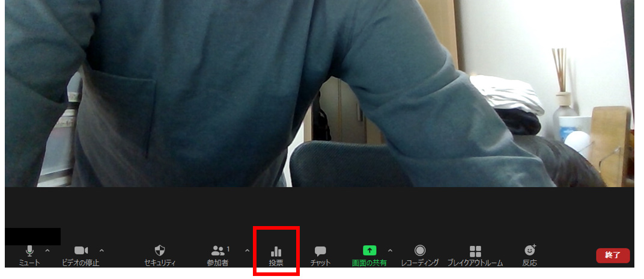Click the red 終了 end button

click(613, 255)
